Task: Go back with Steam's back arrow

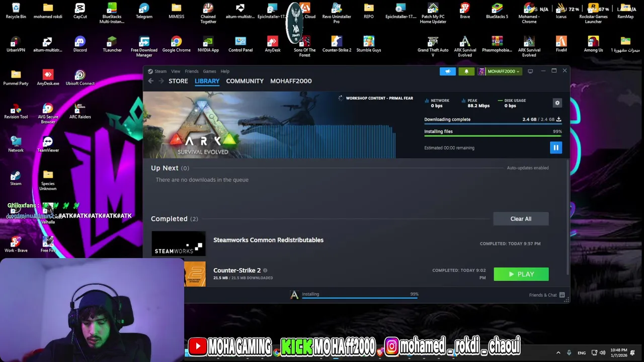Action: (x=150, y=81)
